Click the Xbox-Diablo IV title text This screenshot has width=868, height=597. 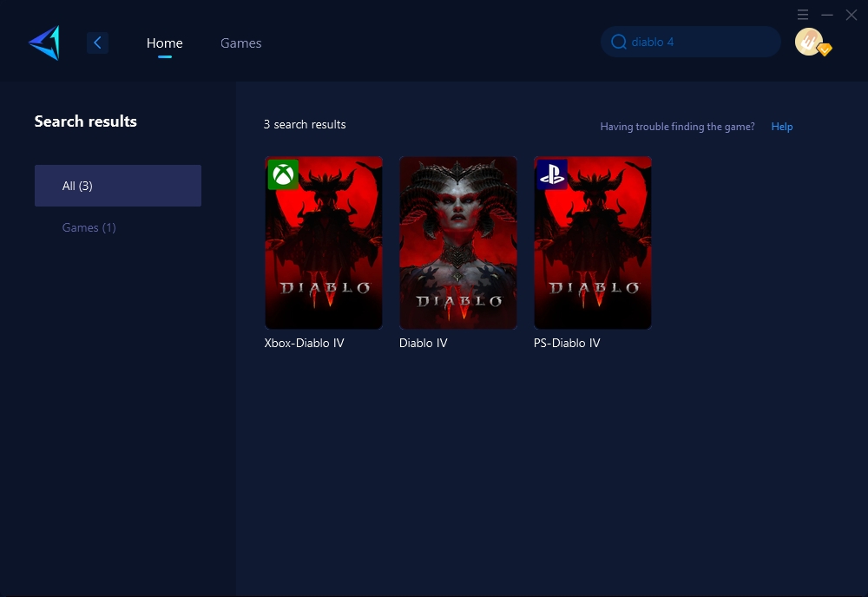pyautogui.click(x=305, y=343)
